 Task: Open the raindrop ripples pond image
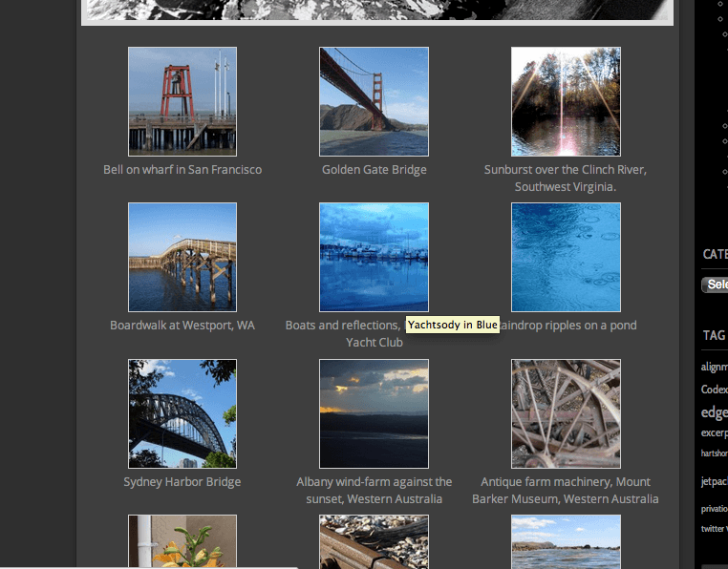coord(566,257)
